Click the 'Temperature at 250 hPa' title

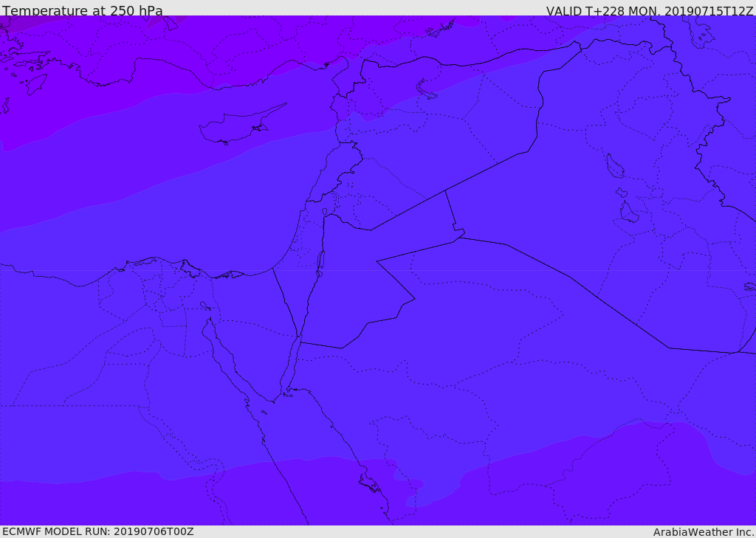83,10
